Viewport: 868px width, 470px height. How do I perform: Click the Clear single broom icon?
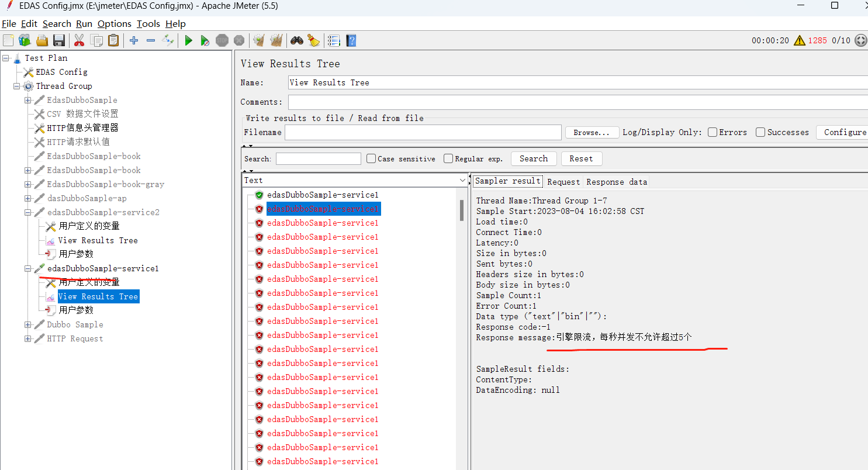(259, 40)
